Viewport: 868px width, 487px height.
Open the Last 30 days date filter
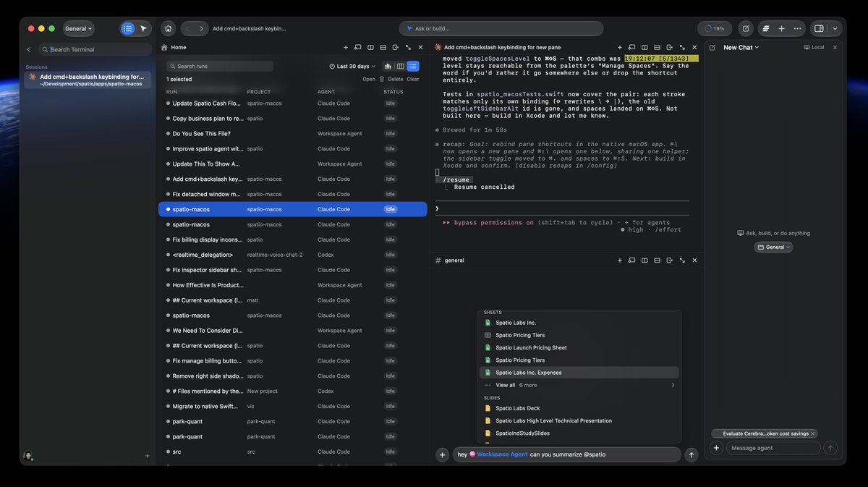[x=352, y=67]
